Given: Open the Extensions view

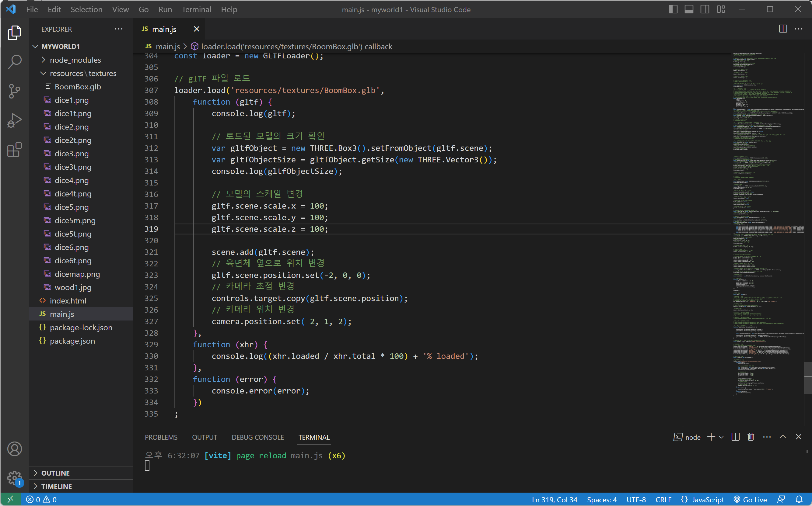Looking at the screenshot, I should [x=14, y=150].
